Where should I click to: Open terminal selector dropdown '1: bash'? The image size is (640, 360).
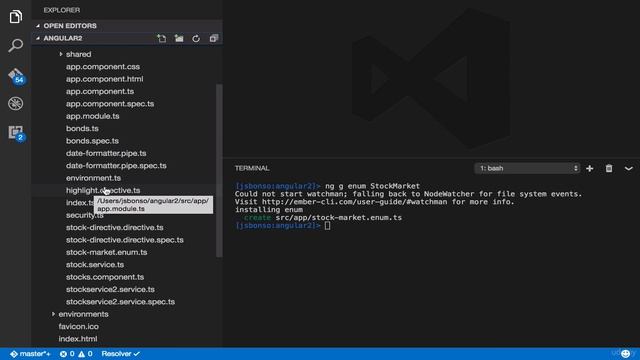(527, 168)
